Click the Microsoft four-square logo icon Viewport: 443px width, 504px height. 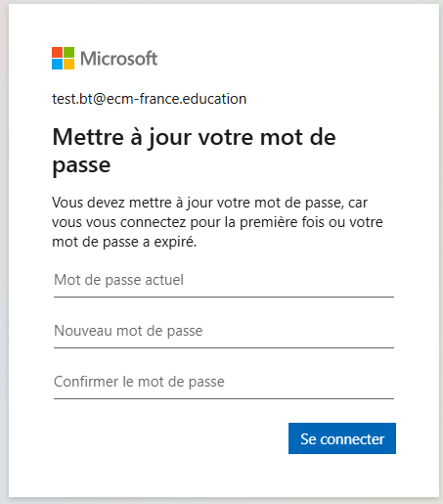(63, 58)
